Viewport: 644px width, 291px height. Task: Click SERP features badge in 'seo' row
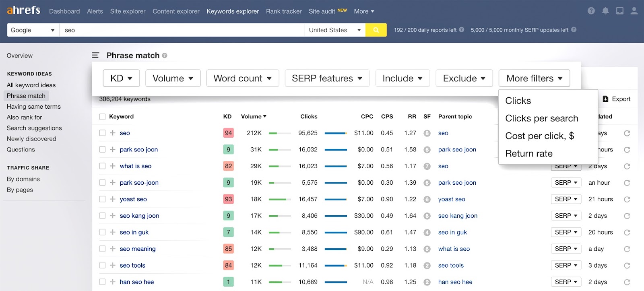coord(427,133)
